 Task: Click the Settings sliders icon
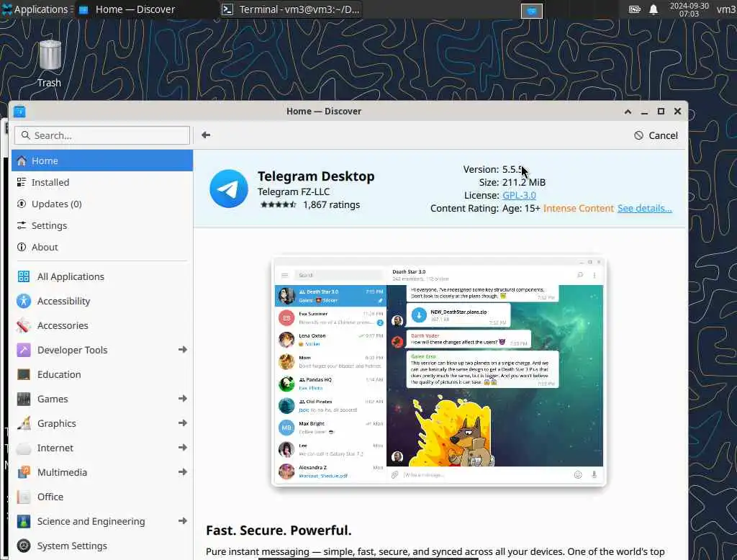tap(22, 225)
